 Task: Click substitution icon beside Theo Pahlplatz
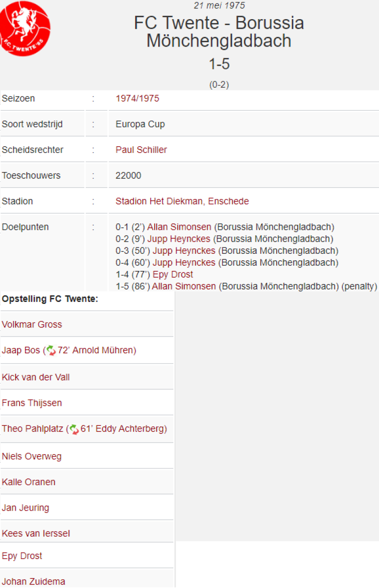[x=74, y=429]
